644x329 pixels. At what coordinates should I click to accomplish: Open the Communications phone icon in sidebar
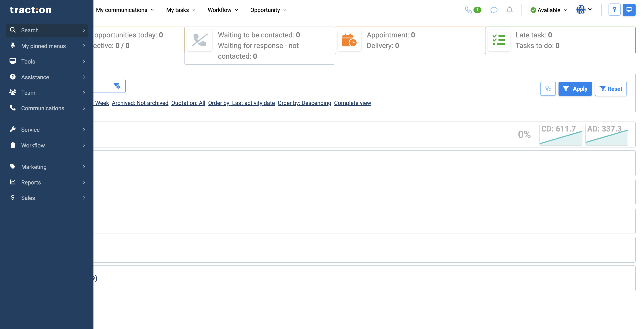(x=13, y=108)
